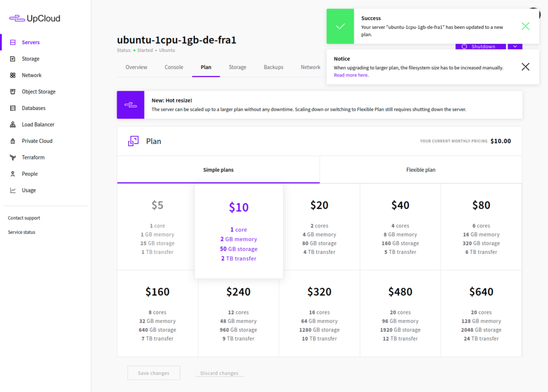Click the Servers icon in sidebar
This screenshot has height=392, width=548.
(13, 42)
